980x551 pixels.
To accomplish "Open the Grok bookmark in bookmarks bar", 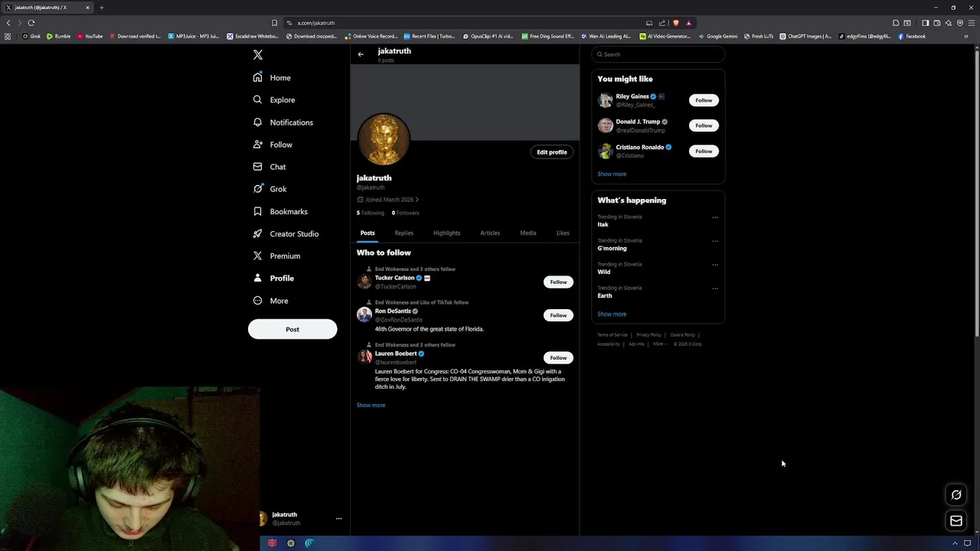I will tap(32, 36).
